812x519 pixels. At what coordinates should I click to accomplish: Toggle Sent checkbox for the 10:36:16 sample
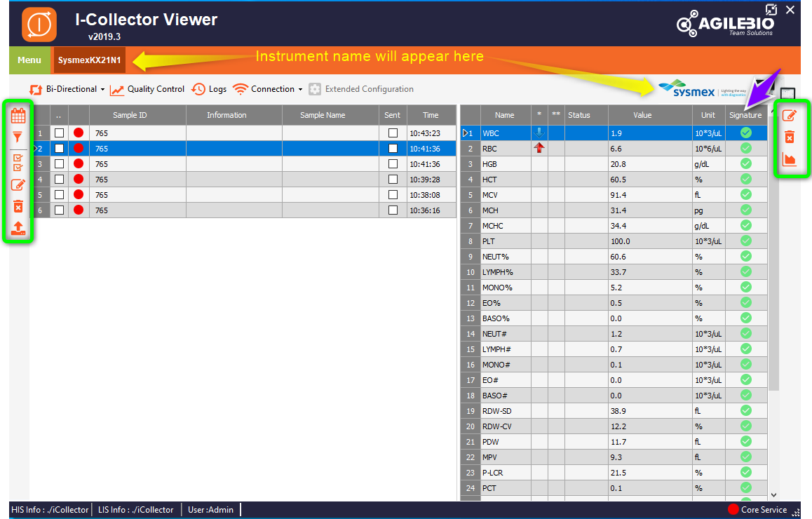(393, 210)
